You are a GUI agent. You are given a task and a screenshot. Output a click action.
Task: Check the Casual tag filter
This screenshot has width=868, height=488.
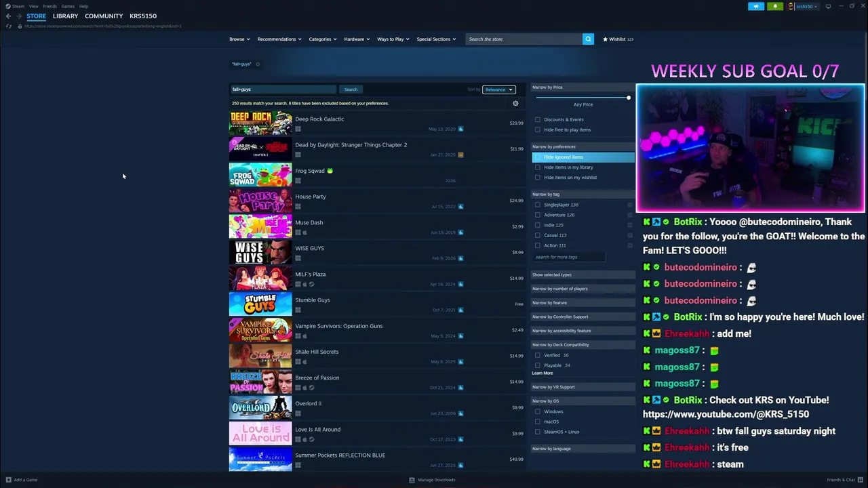click(538, 235)
